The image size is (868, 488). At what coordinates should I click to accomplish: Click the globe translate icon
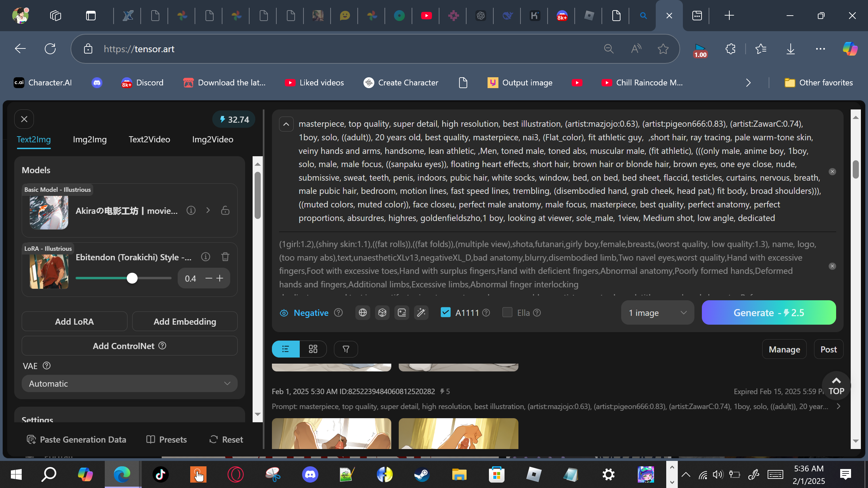(x=362, y=312)
